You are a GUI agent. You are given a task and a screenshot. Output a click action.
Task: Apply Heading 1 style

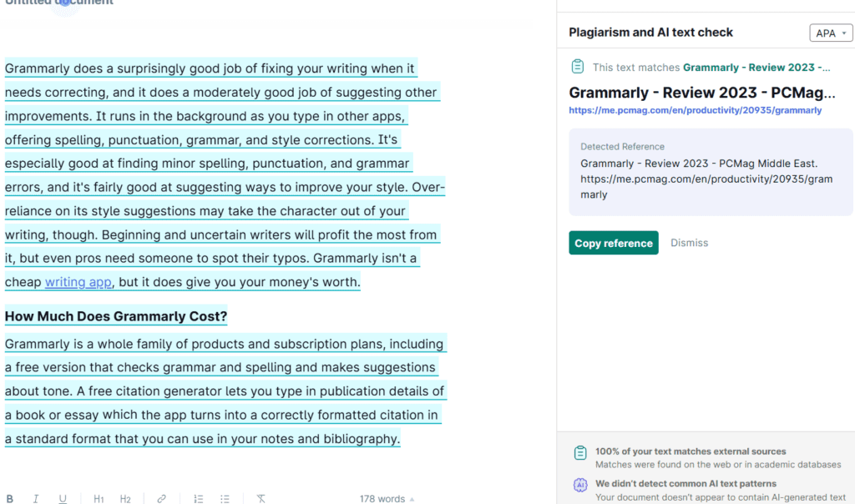(x=99, y=499)
